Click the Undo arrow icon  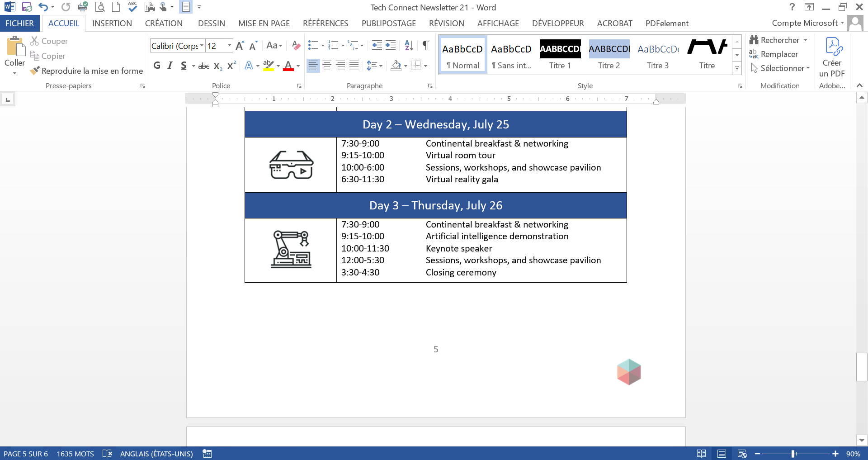[43, 7]
